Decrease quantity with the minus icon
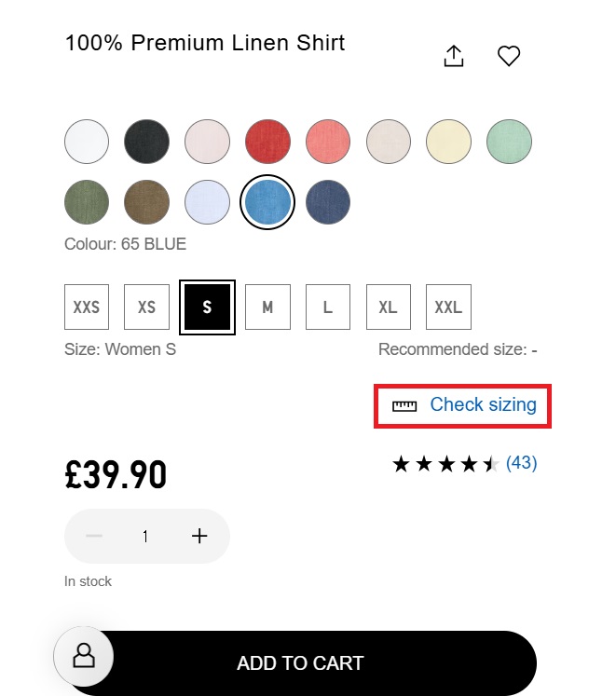 (x=94, y=536)
